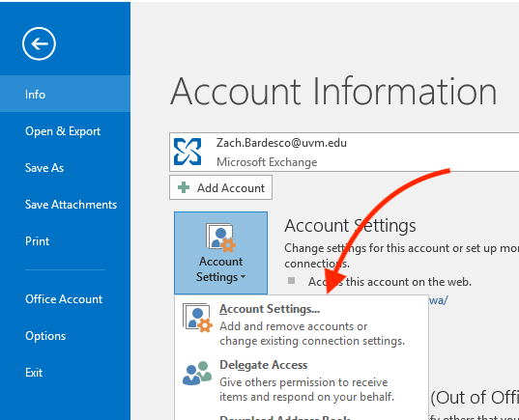The height and width of the screenshot is (420, 519).
Task: Click the Add Account button
Action: (220, 188)
